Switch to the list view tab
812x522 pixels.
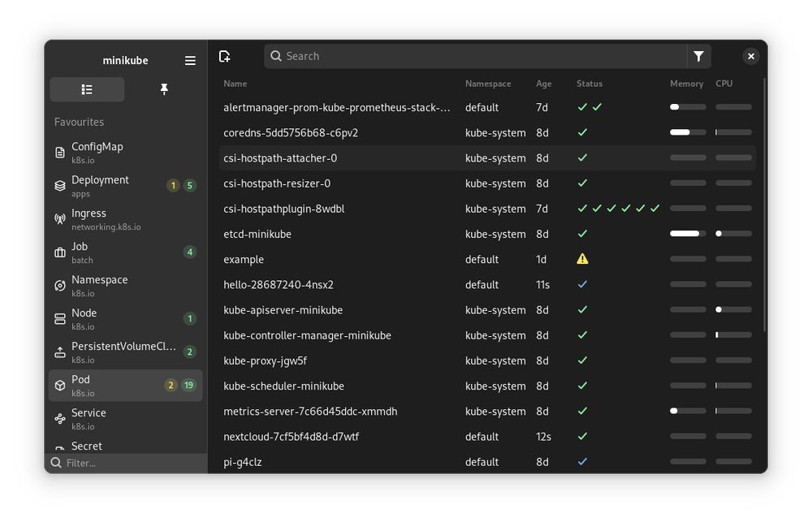pyautogui.click(x=87, y=89)
